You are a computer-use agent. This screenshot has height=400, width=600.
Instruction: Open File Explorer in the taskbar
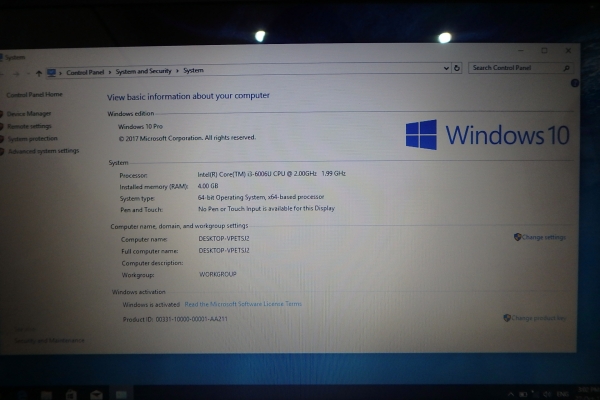click(x=46, y=395)
